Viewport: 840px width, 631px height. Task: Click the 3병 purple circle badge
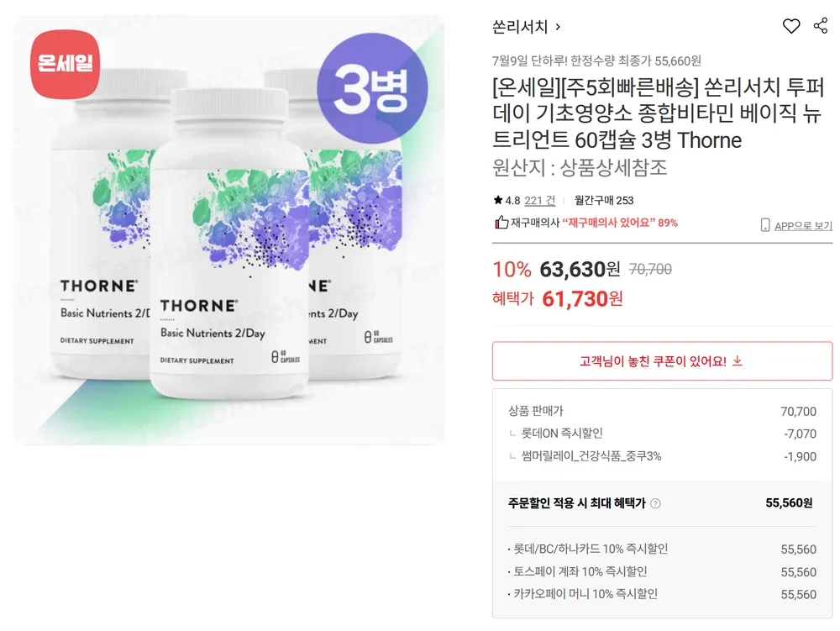pyautogui.click(x=372, y=88)
